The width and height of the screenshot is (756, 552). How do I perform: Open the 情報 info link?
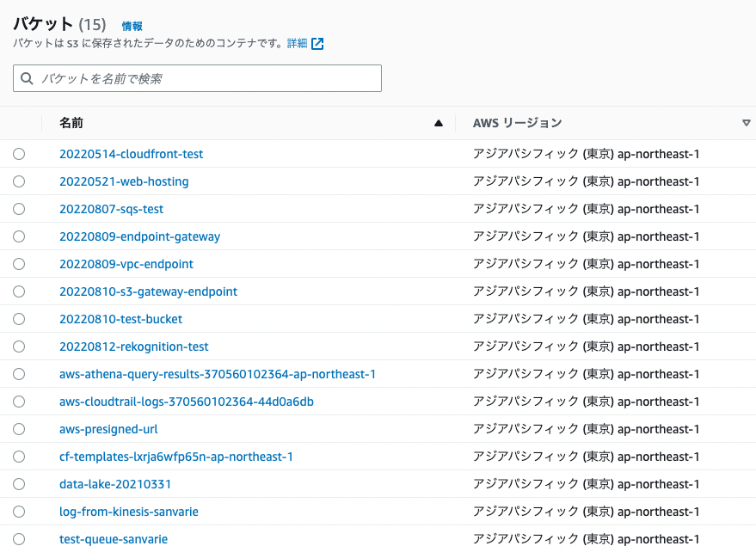pyautogui.click(x=132, y=26)
